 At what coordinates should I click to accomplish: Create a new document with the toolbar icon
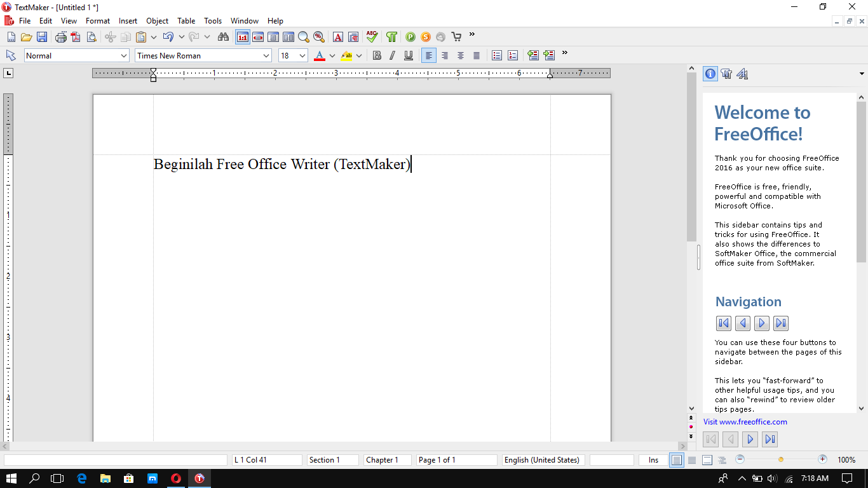coord(11,37)
